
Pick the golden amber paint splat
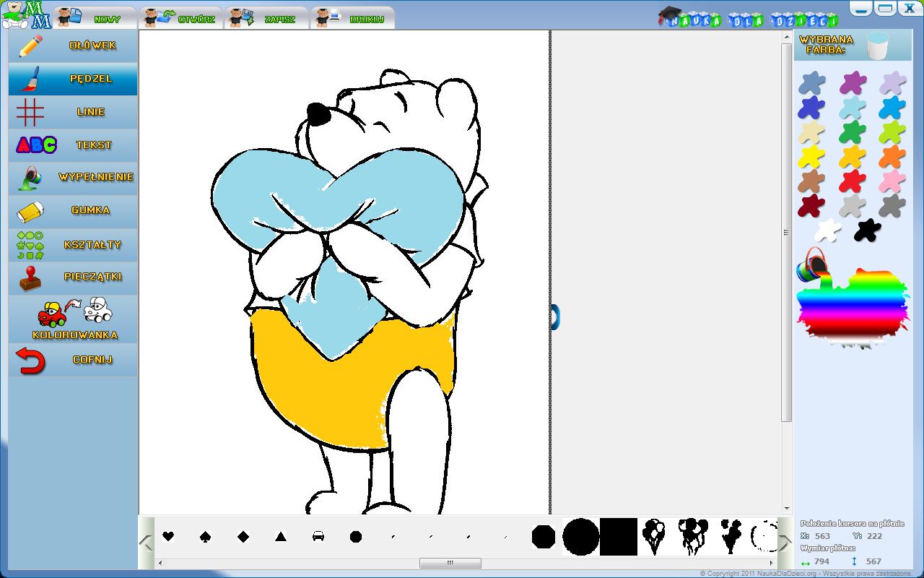point(853,157)
